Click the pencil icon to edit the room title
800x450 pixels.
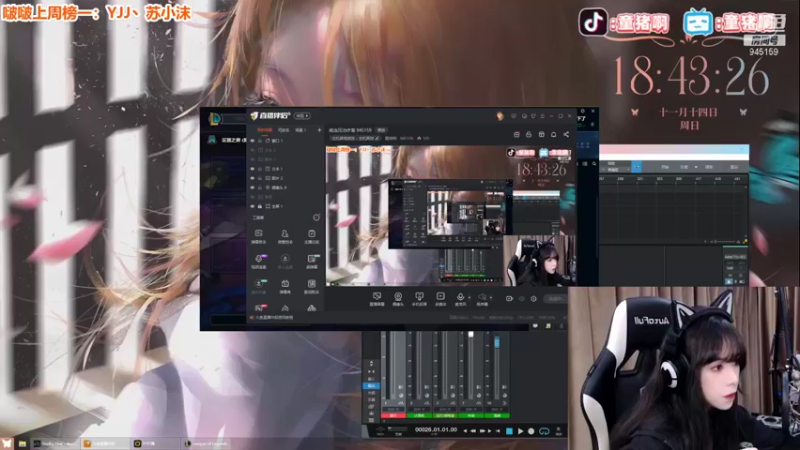coord(377,138)
